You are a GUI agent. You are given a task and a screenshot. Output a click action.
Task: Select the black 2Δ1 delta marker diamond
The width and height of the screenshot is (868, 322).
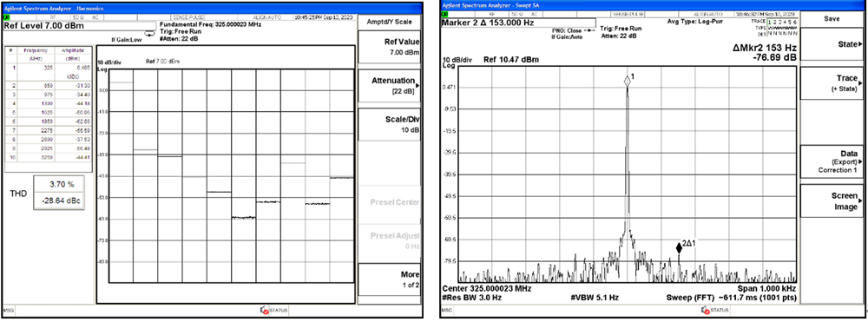pos(679,248)
